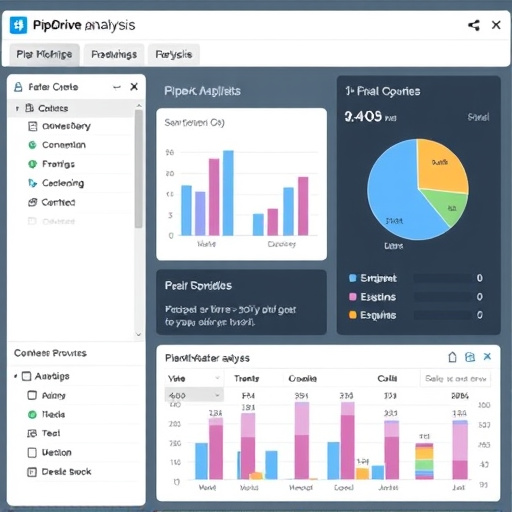Toggle the Uetion checkbox
The image size is (512, 512).
32,452
